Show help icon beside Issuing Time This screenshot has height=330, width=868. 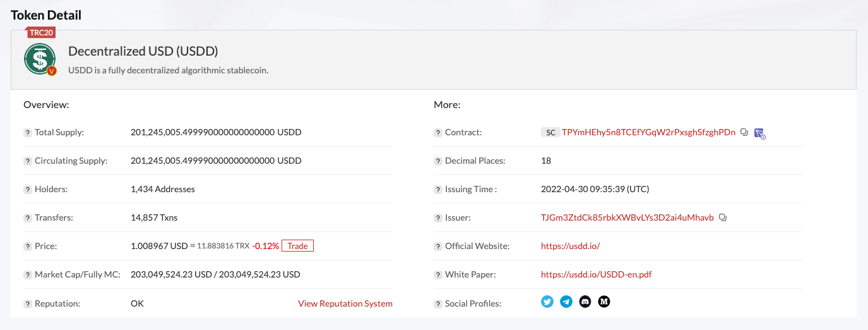tap(438, 190)
